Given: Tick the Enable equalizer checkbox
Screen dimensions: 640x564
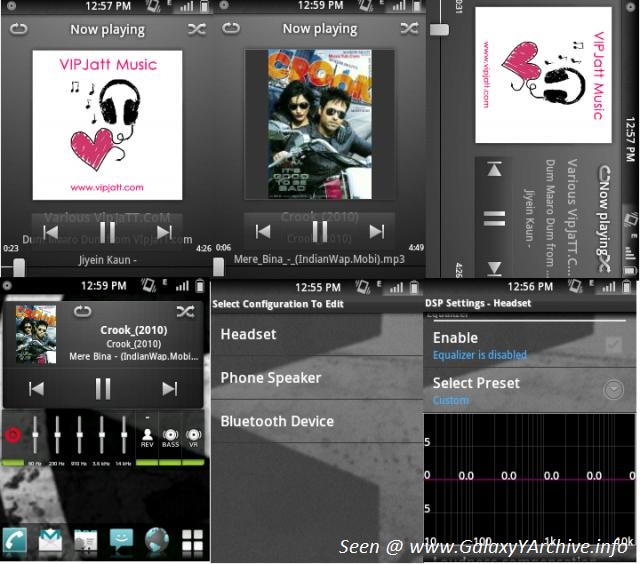Looking at the screenshot, I should pyautogui.click(x=613, y=345).
